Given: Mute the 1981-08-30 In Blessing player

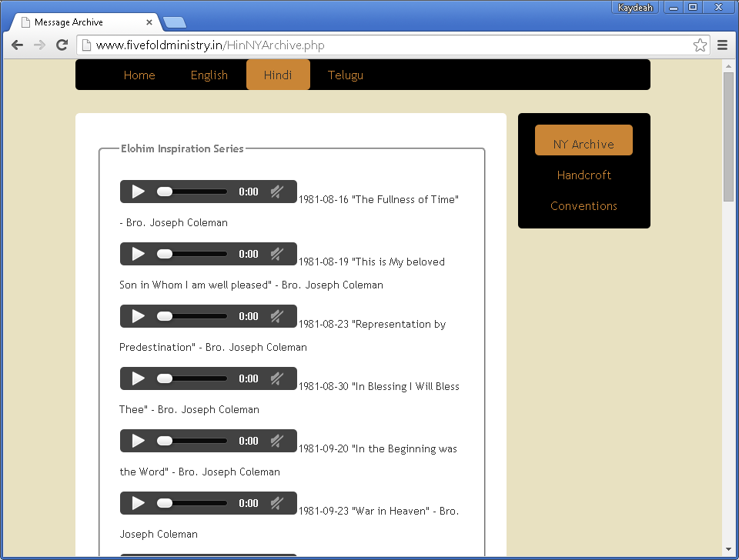Looking at the screenshot, I should (x=277, y=378).
